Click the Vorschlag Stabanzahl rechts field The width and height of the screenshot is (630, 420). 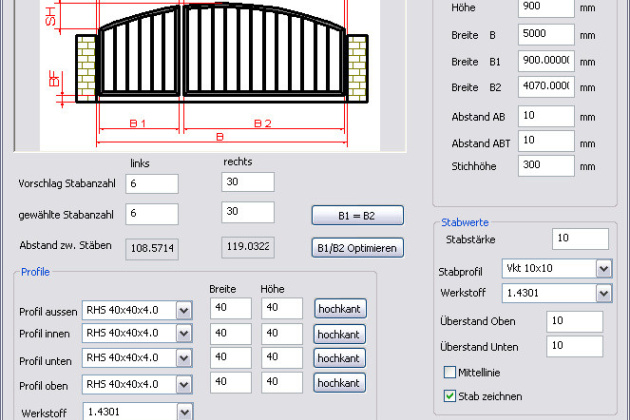click(247, 183)
